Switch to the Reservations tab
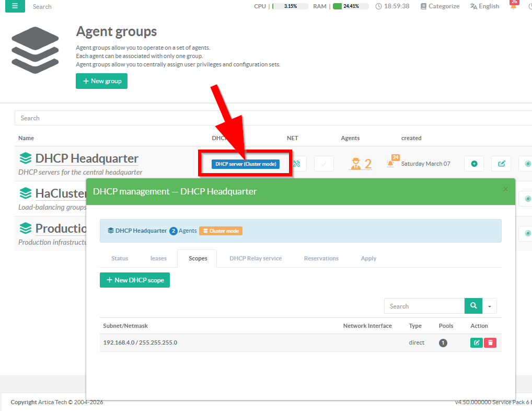 click(321, 258)
